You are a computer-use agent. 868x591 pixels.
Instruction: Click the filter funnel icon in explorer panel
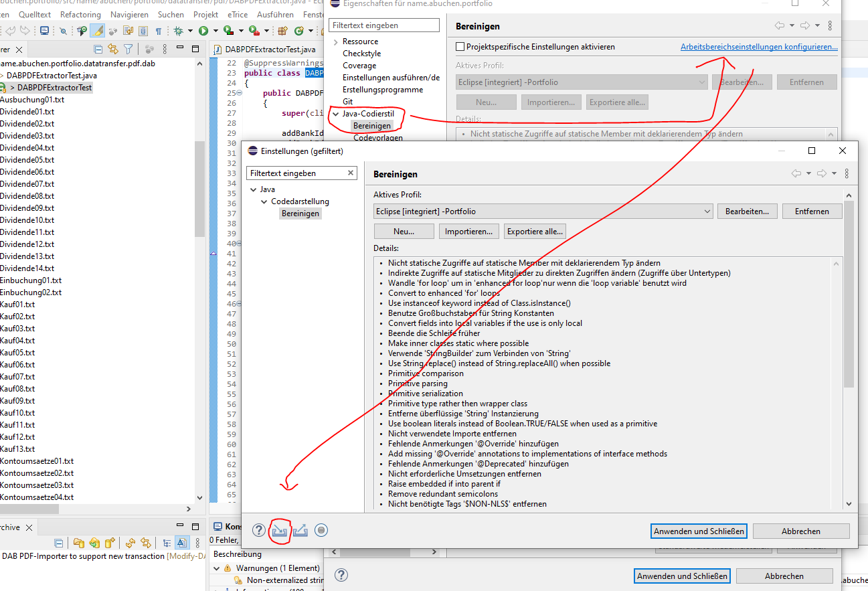tap(128, 49)
